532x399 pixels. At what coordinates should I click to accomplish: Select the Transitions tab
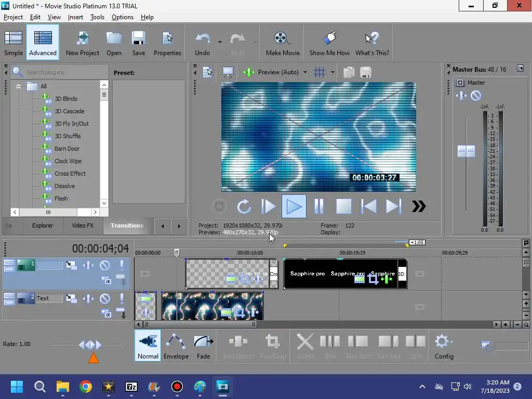127,225
